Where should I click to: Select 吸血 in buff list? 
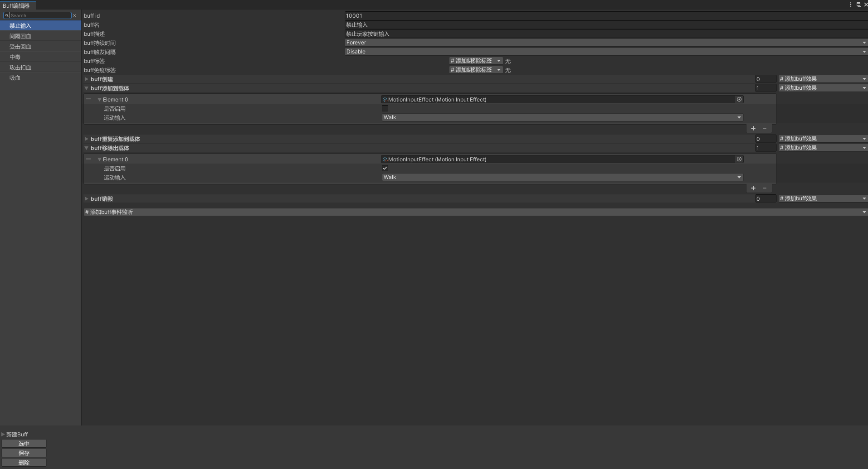40,78
